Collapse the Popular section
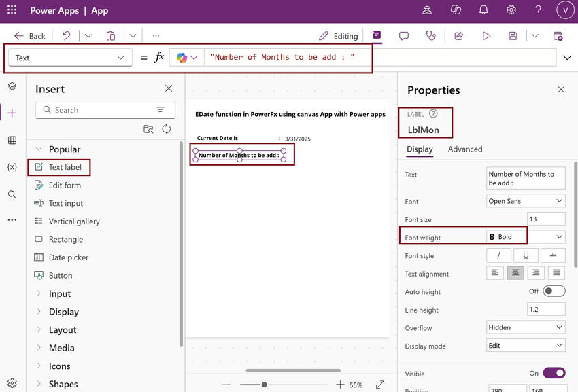Viewport: 578px width, 392px height. (x=38, y=149)
